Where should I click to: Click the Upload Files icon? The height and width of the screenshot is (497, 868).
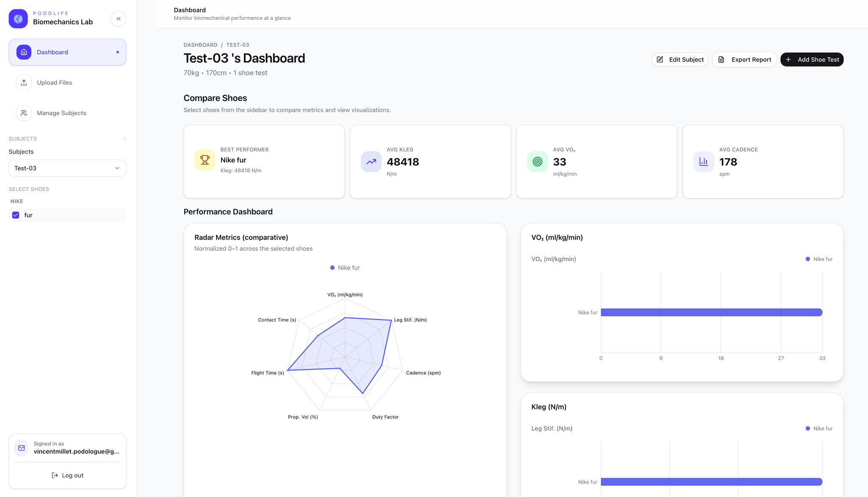pos(24,82)
